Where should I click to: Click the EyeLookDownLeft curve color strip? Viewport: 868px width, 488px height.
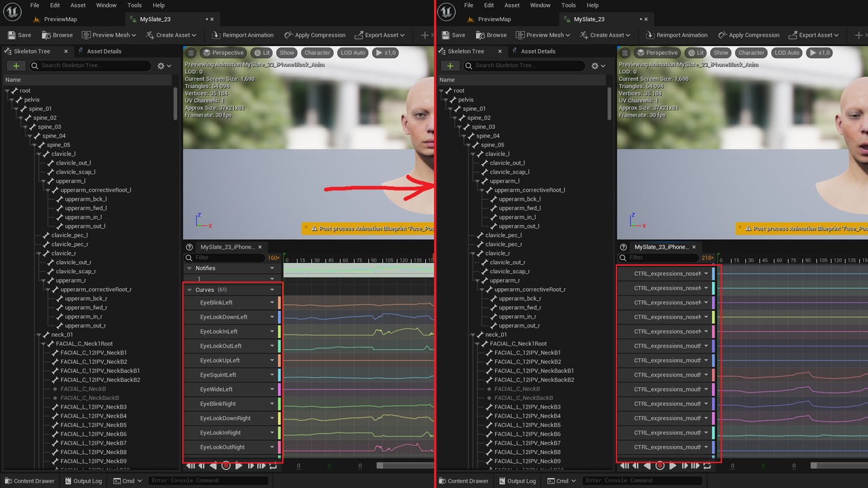tap(279, 317)
